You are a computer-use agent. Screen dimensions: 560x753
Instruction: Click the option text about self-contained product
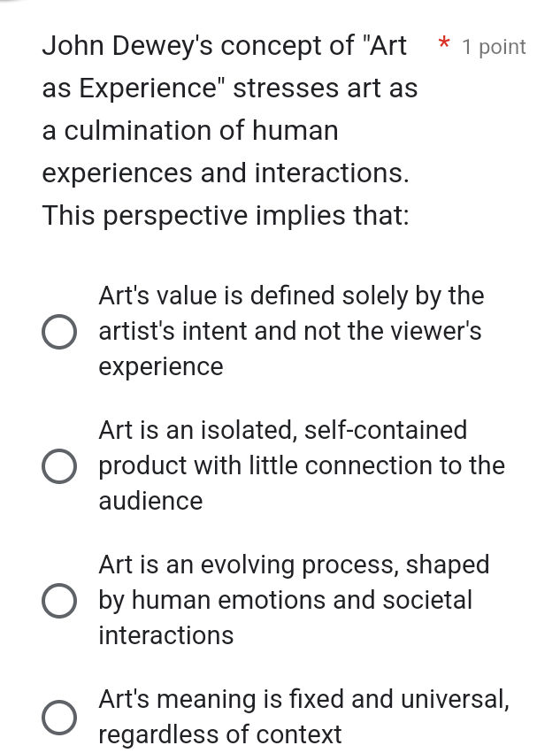tap(301, 465)
